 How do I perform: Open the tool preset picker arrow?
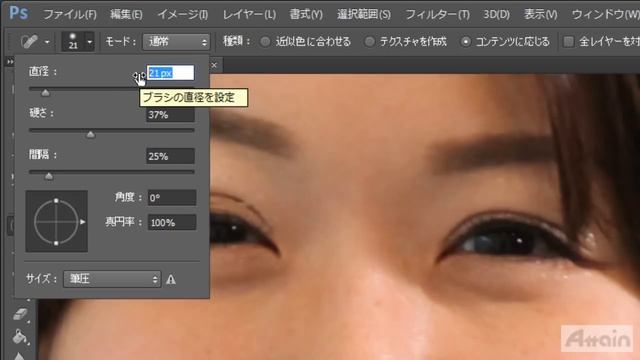coord(47,42)
